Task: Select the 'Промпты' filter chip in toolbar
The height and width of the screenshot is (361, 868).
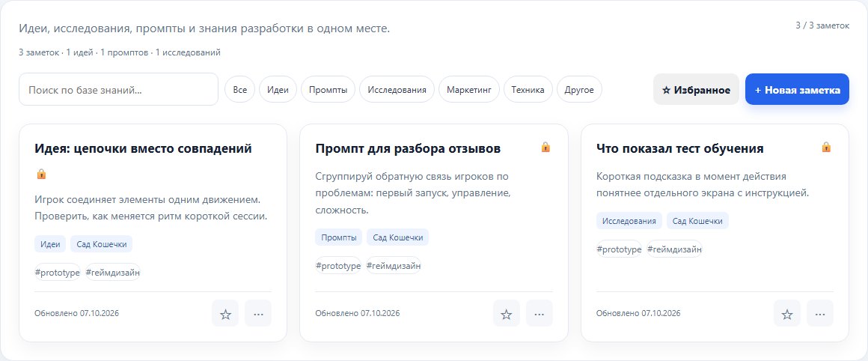Action: [x=328, y=90]
